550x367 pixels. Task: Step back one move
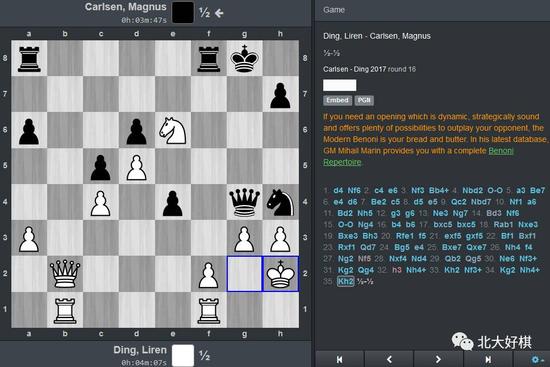(x=389, y=359)
